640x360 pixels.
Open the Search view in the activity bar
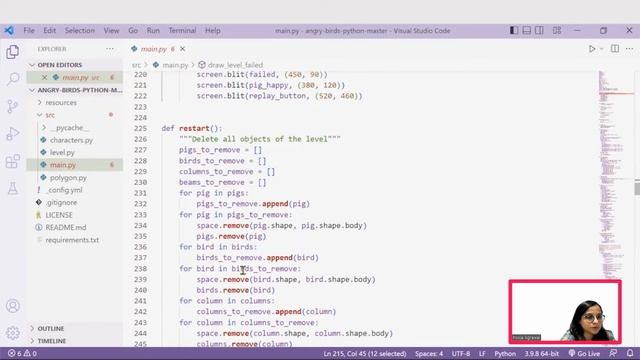[13, 79]
